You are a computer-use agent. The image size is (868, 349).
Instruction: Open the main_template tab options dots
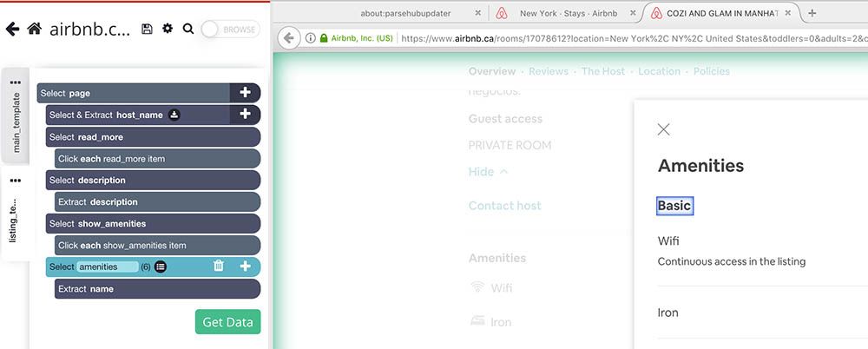point(16,82)
